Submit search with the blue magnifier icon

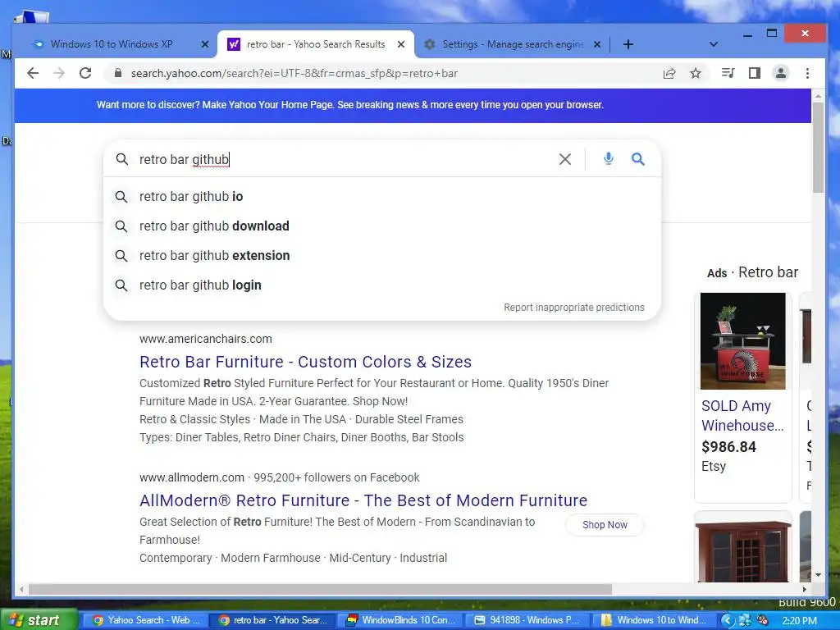tap(637, 158)
